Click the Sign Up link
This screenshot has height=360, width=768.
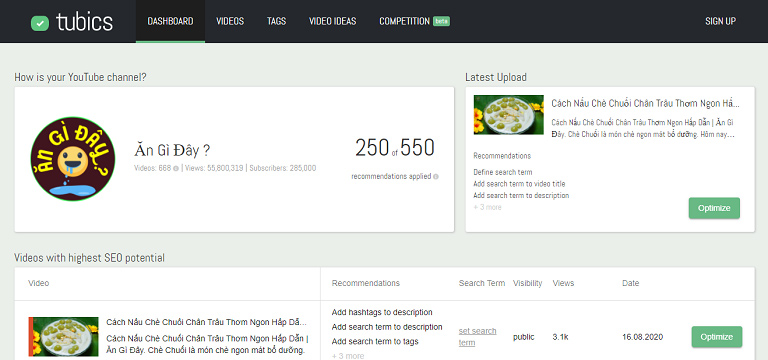[720, 21]
